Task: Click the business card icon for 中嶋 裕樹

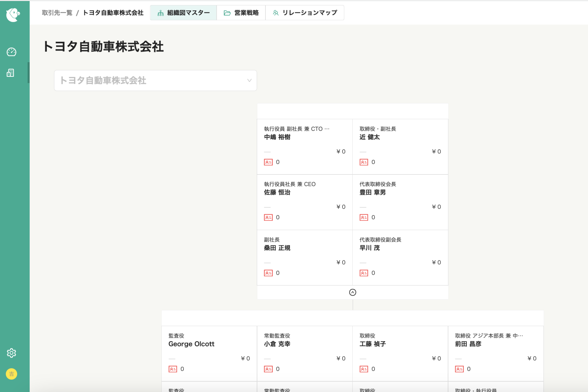Action: [x=268, y=162]
